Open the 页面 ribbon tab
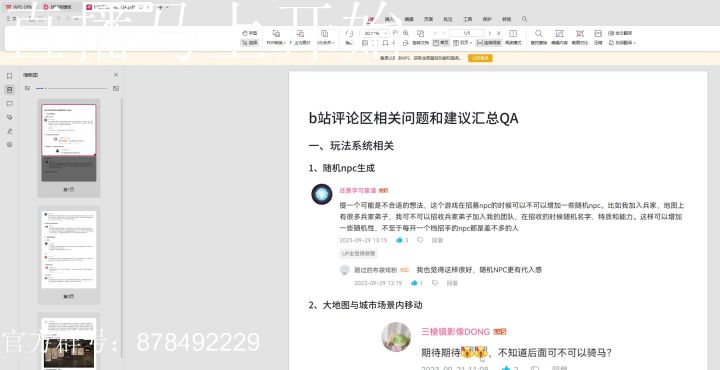This screenshot has width=720, height=370. coord(428,19)
